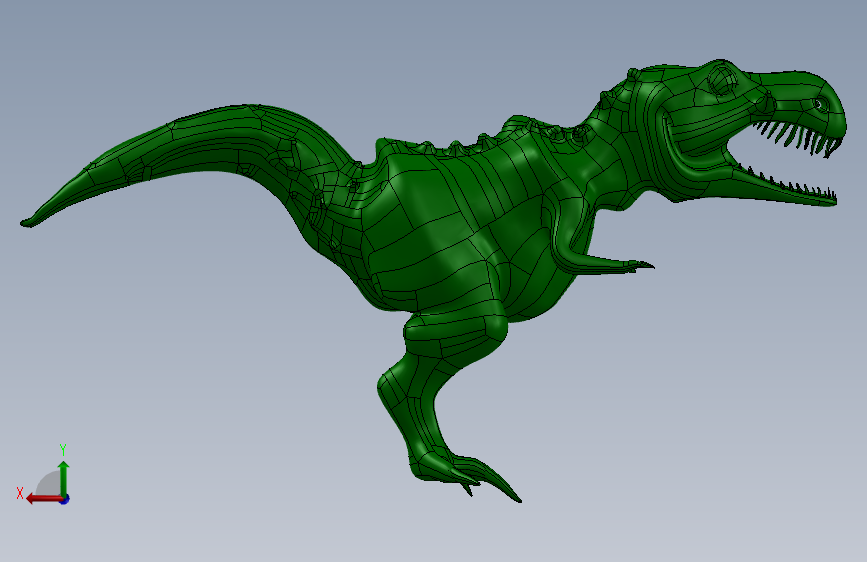
Task: Click the red X axis arrow of the triad
Action: point(44,499)
